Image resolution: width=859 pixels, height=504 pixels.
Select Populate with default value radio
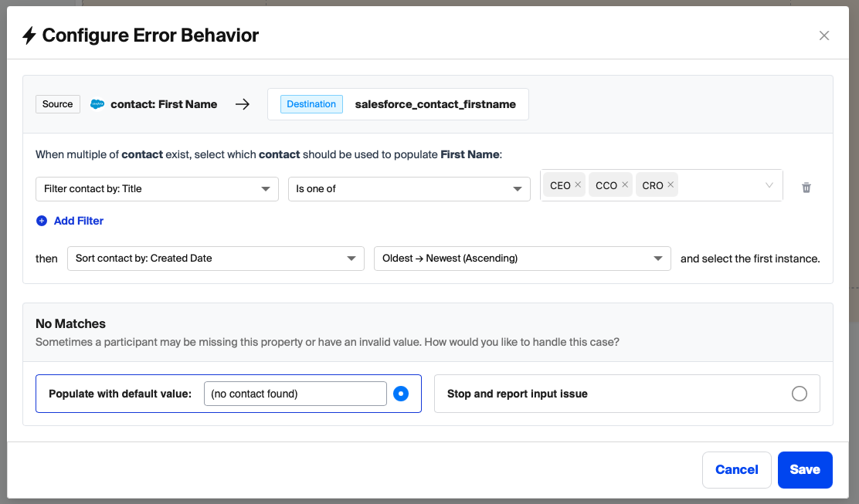(400, 394)
